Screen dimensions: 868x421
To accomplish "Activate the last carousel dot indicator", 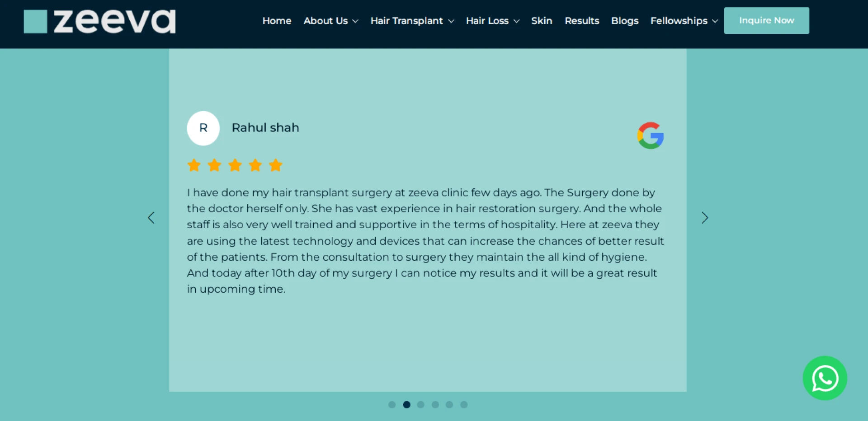I will pyautogui.click(x=463, y=405).
